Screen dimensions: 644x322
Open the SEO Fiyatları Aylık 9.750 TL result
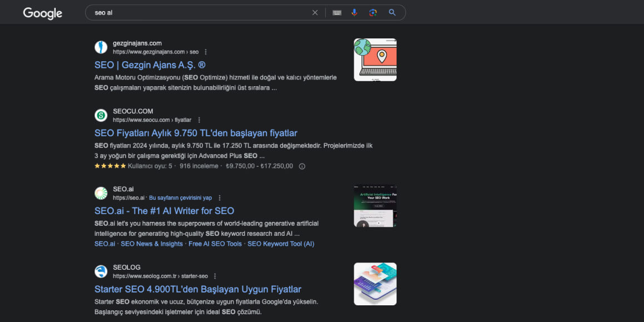point(196,133)
